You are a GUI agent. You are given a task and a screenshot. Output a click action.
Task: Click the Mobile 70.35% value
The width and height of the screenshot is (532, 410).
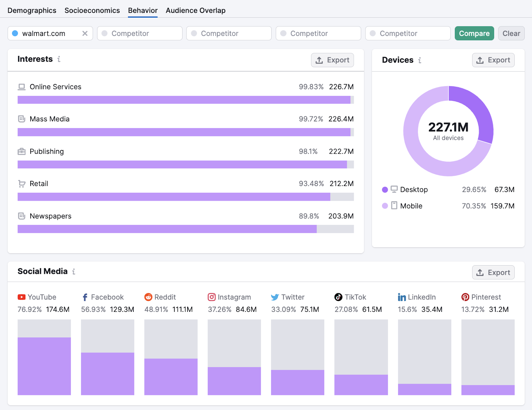[474, 206]
